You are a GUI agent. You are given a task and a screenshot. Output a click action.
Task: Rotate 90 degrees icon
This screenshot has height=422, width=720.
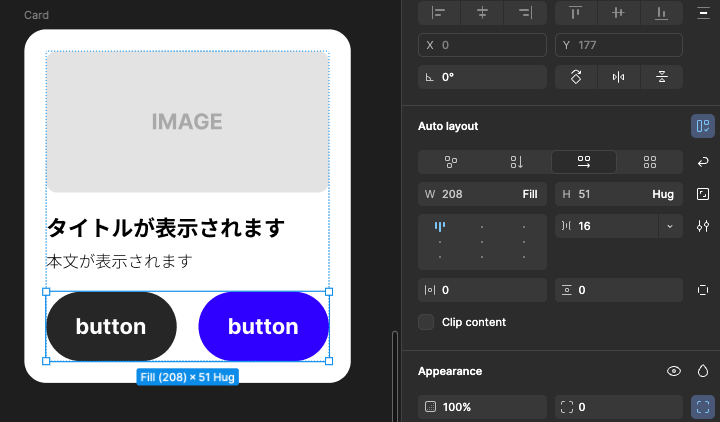tap(576, 77)
